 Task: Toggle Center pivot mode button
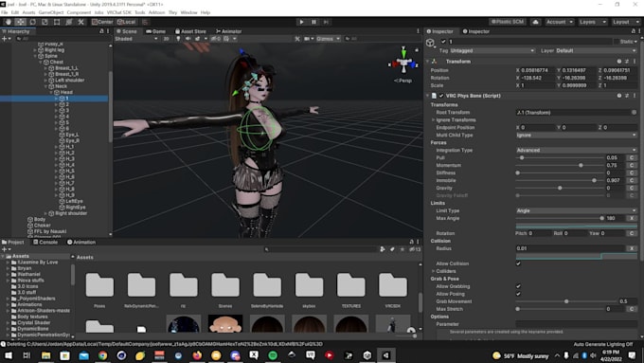pyautogui.click(x=102, y=22)
